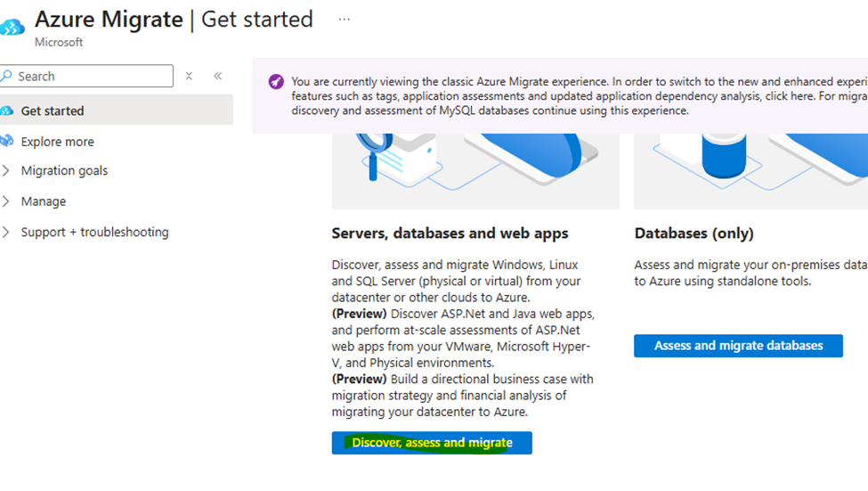Click the 'Azure Migrate | Get started' title
Screen dimensions: 868x491
tap(174, 20)
